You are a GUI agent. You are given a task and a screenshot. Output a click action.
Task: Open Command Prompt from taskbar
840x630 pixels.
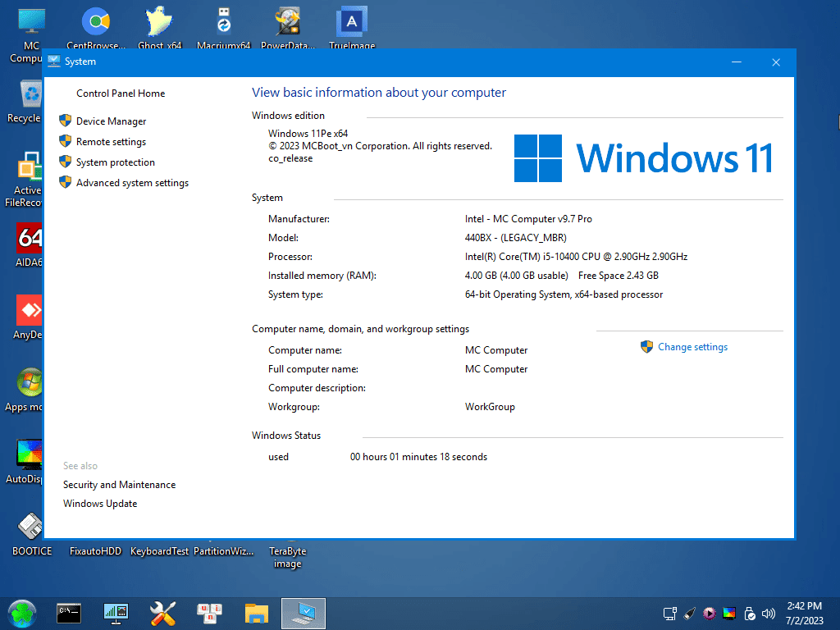click(69, 614)
